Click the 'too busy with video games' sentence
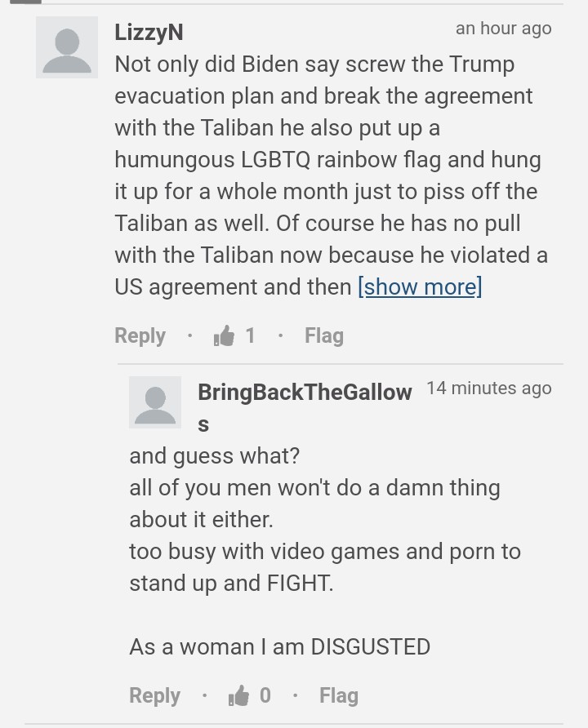 [x=325, y=567]
